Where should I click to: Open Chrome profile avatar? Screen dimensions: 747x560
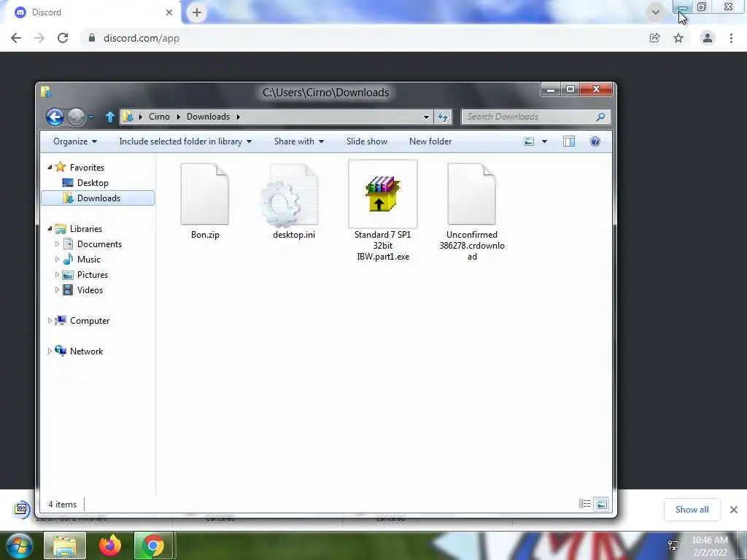tap(708, 38)
